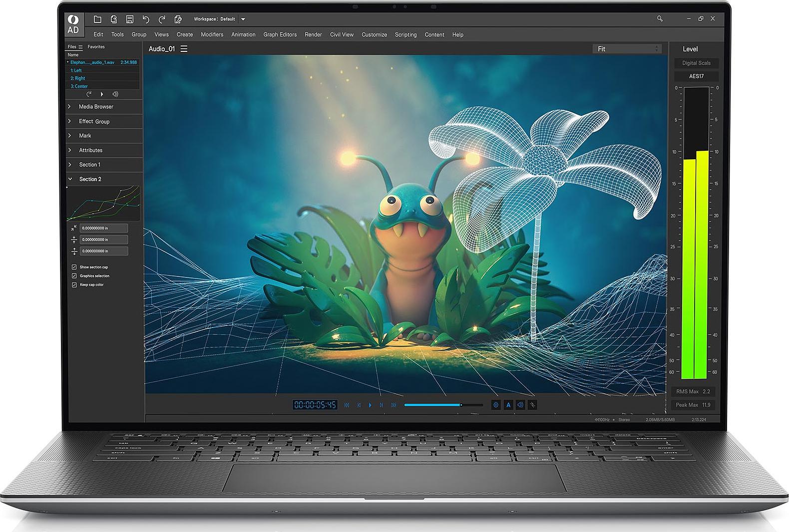Viewport: 789px width, 532px height.
Task: Click the gear settings icon below viewport
Action: (495, 405)
